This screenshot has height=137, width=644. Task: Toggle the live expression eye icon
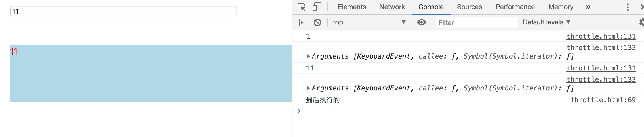click(x=422, y=22)
